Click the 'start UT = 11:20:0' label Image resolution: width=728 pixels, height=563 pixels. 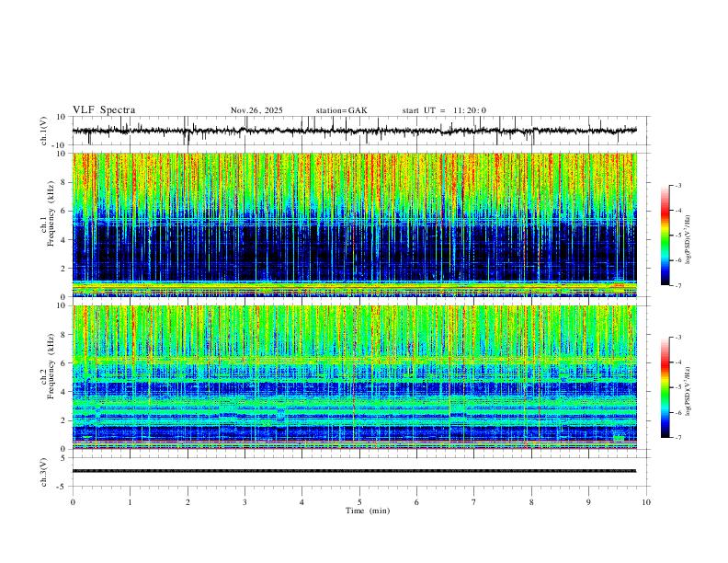(444, 110)
